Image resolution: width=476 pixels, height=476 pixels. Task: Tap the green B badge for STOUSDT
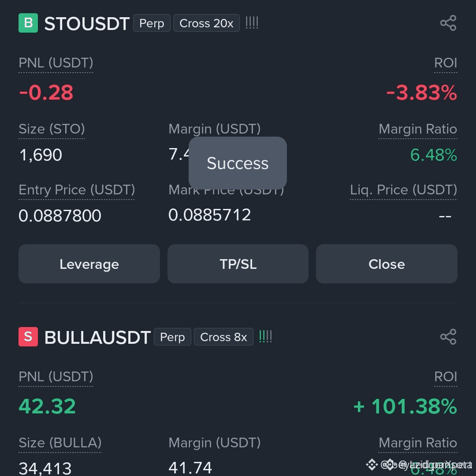tap(28, 23)
